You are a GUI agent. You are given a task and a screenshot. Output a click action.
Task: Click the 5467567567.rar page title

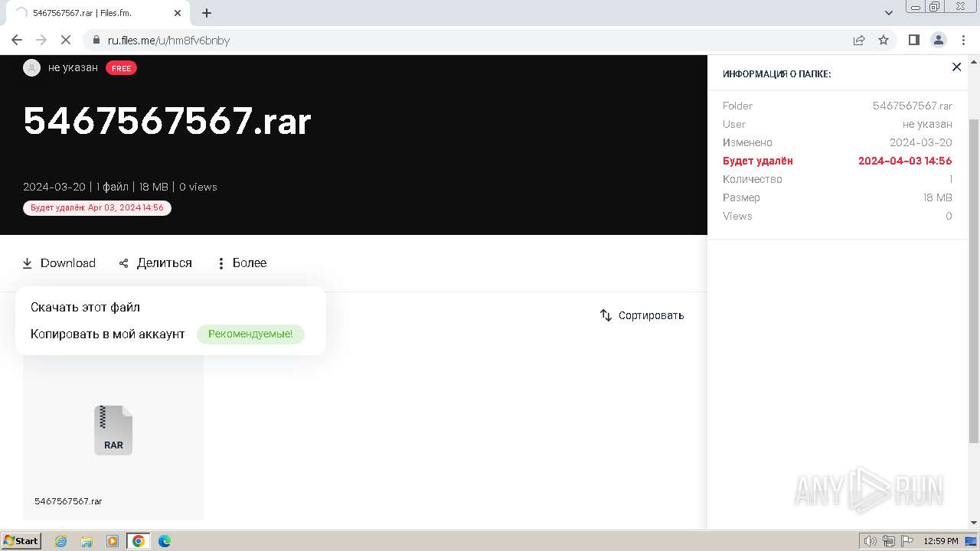point(167,121)
